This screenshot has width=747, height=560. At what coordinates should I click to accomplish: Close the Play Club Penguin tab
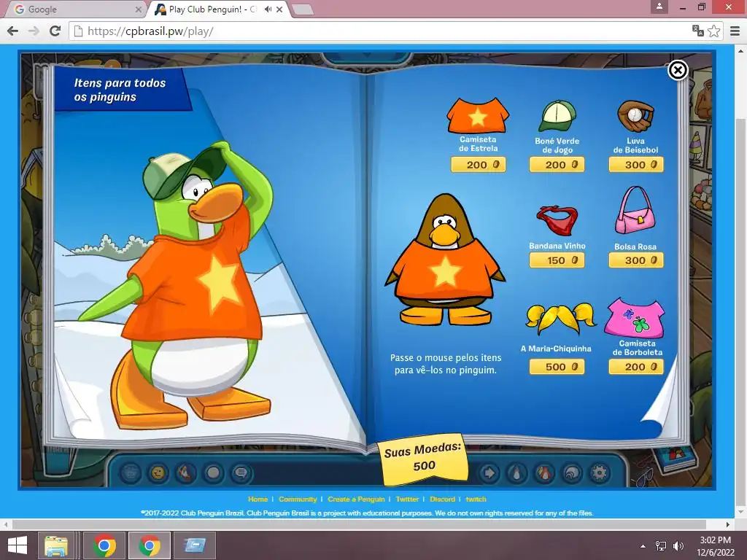(279, 9)
